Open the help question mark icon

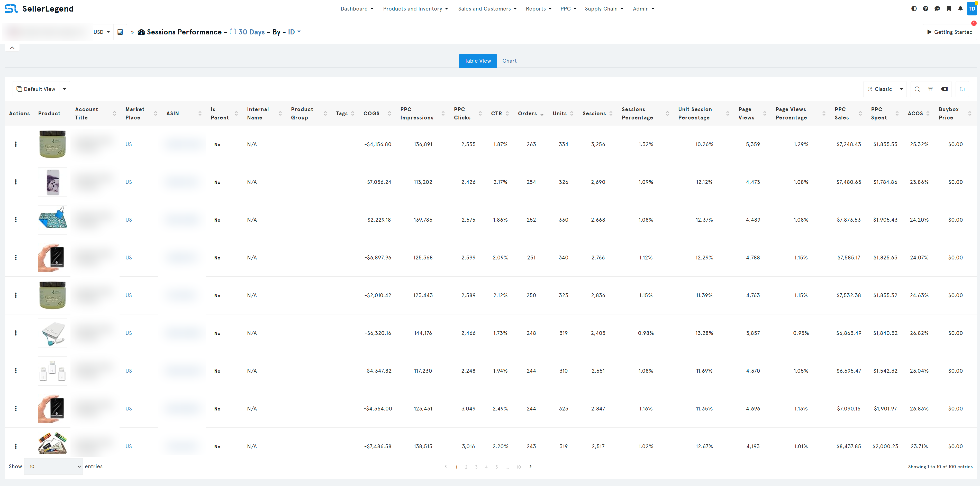pyautogui.click(x=925, y=9)
